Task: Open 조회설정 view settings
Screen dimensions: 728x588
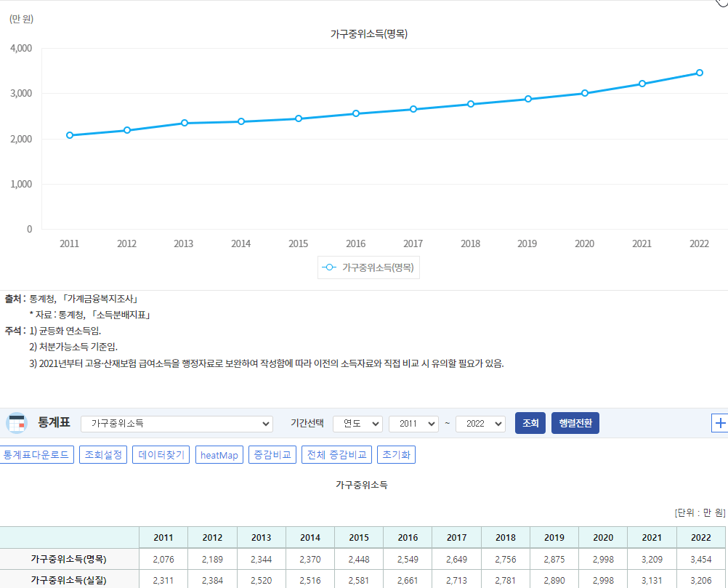Action: pyautogui.click(x=103, y=455)
